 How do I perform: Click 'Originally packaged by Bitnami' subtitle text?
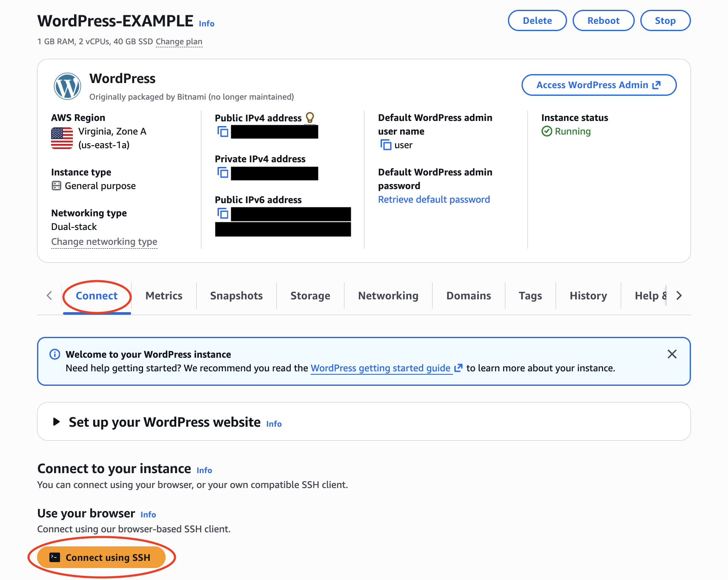point(192,97)
